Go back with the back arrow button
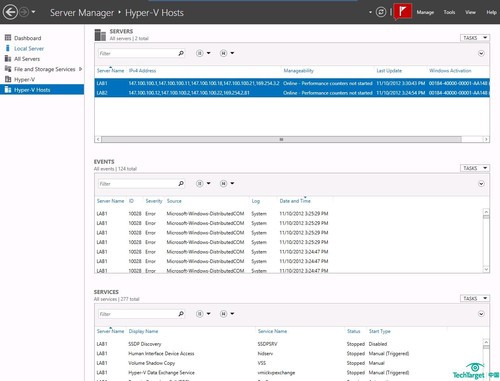The image size is (500, 381). pyautogui.click(x=10, y=12)
